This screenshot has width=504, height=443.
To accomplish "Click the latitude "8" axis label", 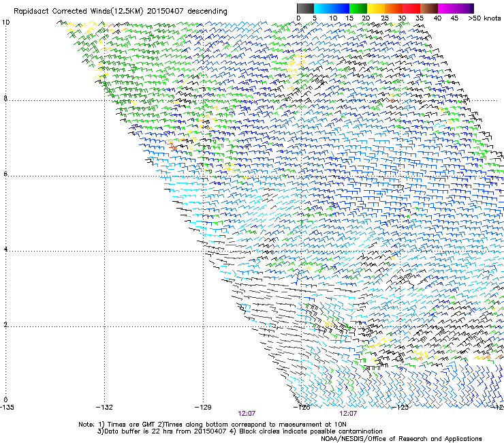I will [5, 98].
